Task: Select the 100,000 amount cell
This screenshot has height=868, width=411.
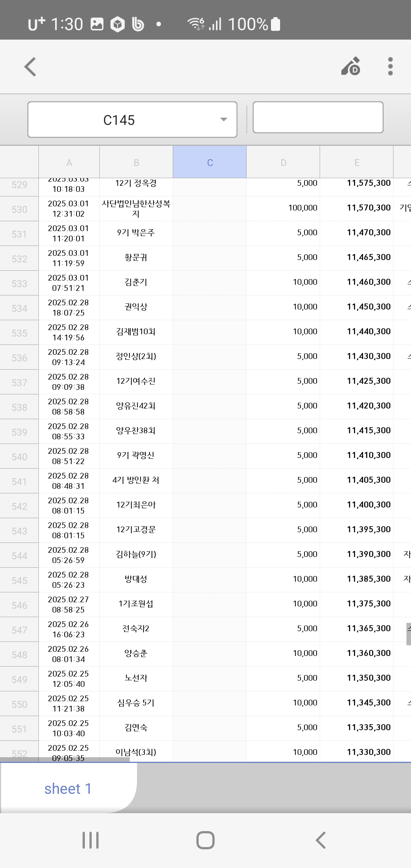Action: coord(283,208)
